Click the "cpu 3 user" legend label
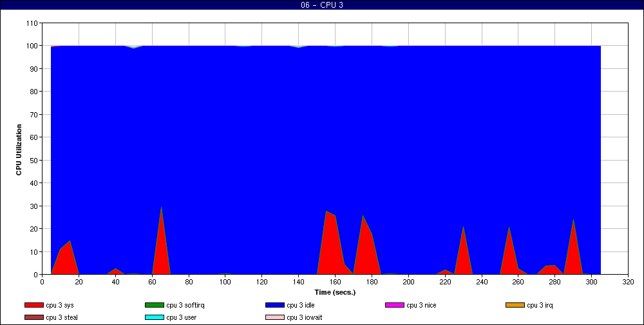 [181, 318]
